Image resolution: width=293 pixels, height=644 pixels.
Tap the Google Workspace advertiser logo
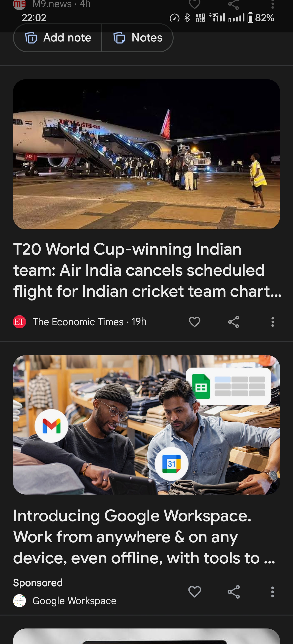[x=19, y=600]
